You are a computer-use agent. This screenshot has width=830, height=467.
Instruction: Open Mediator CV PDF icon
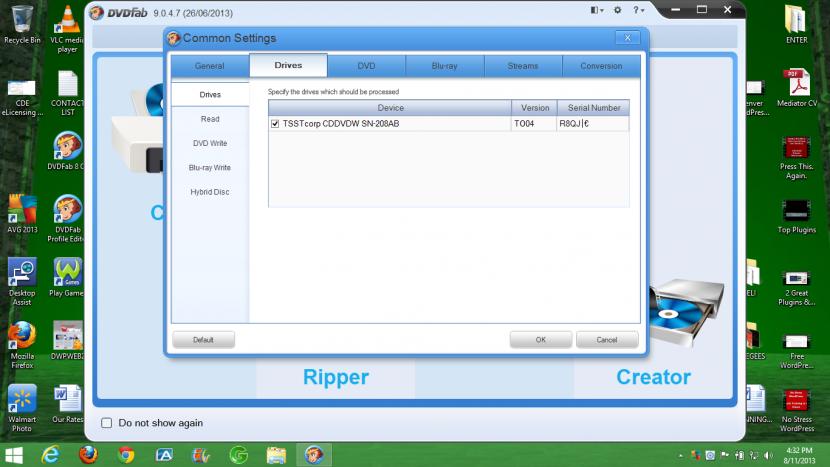pyautogui.click(x=797, y=88)
